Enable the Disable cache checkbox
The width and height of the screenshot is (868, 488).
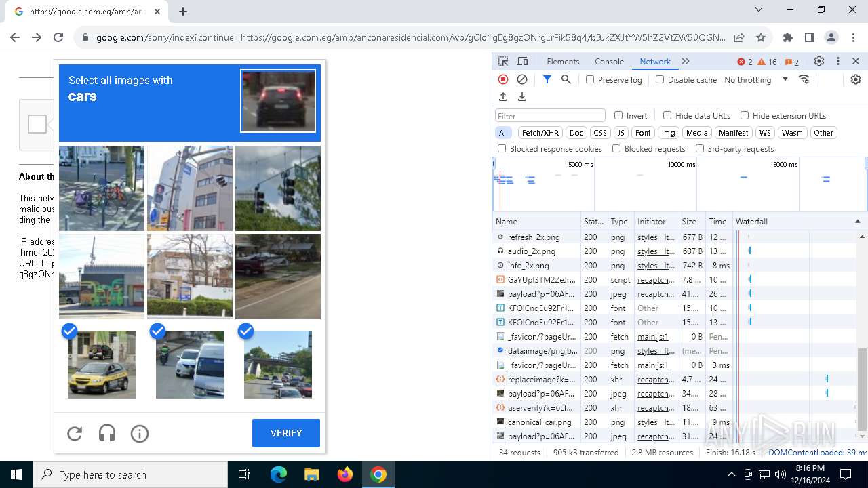(660, 79)
